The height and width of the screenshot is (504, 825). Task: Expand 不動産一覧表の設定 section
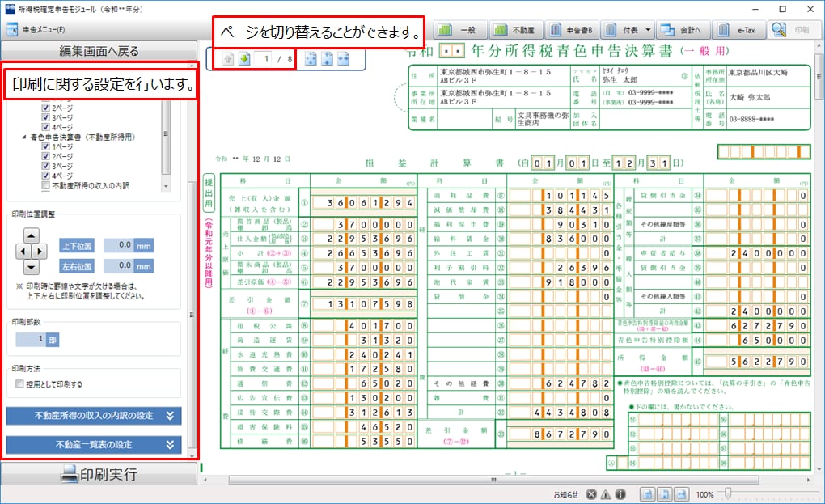pyautogui.click(x=93, y=445)
